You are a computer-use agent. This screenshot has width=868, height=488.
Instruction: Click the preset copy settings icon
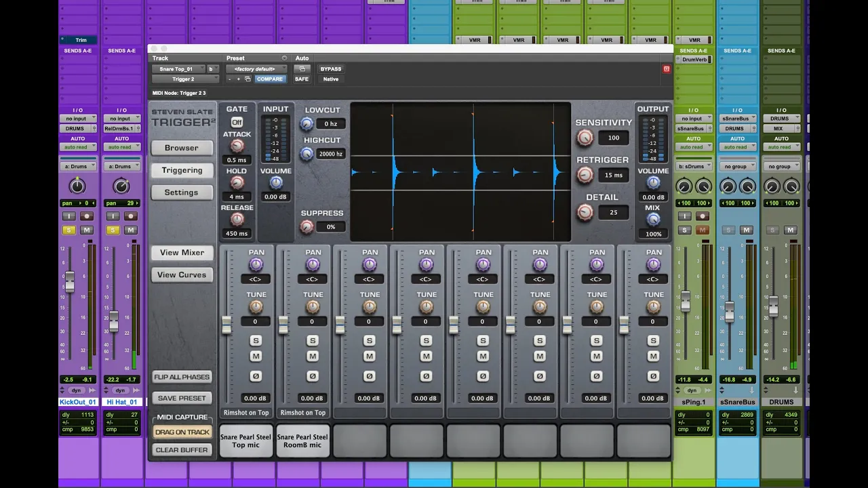click(x=248, y=79)
